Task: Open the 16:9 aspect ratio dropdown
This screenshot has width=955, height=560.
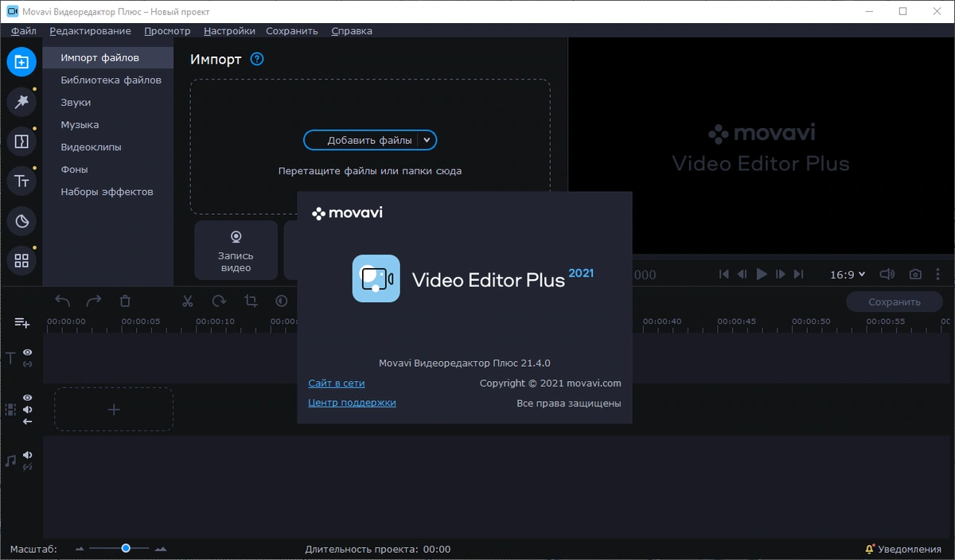Action: (x=848, y=274)
